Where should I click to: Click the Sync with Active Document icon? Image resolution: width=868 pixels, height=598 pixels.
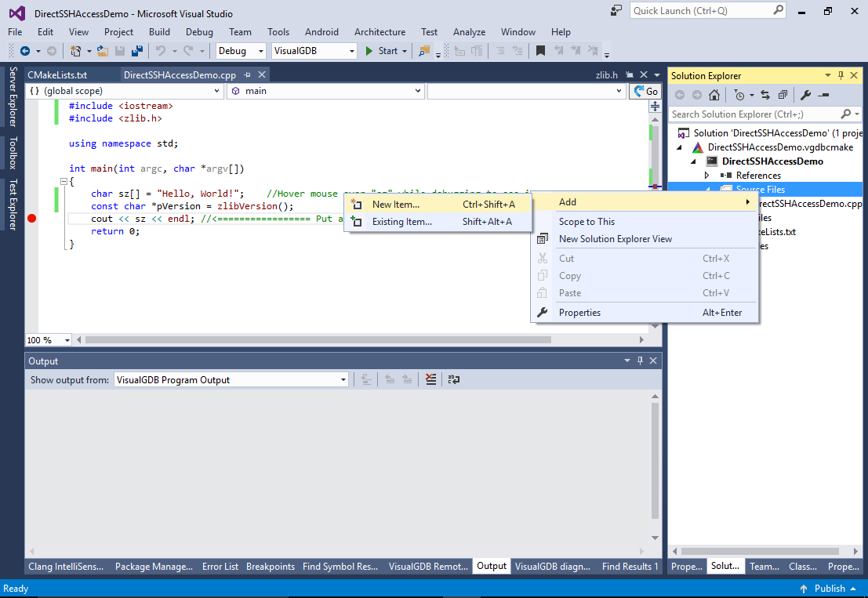coord(765,95)
